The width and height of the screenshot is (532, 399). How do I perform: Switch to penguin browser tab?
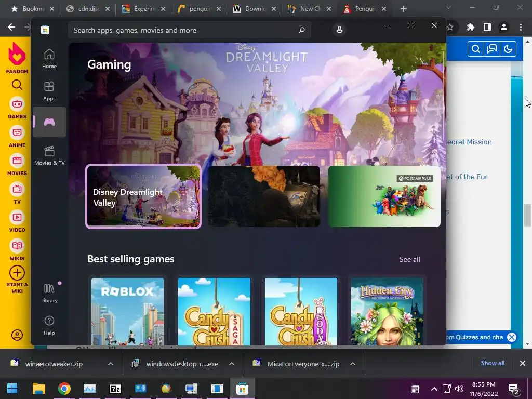point(200,9)
